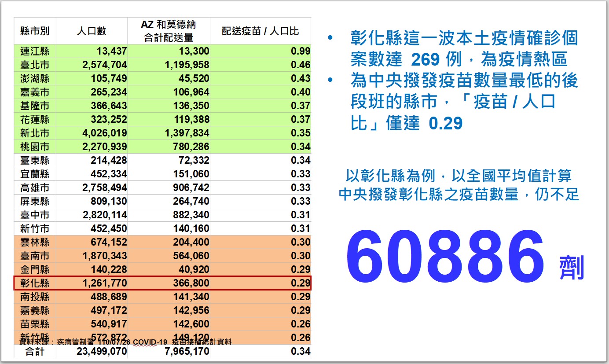Select delivery amount 882,340 for 臺中市
Viewport: 609px width, 364px height.
coord(191,215)
